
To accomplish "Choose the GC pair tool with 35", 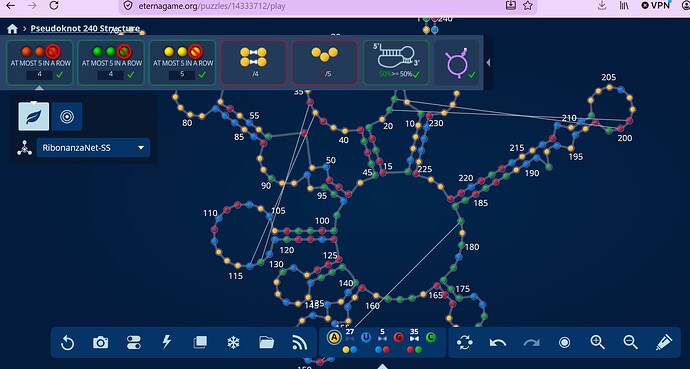I will coord(414,341).
